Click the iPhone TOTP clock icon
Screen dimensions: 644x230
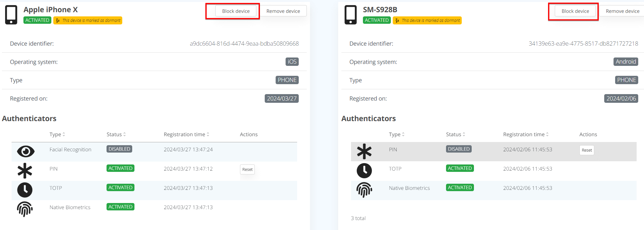(x=25, y=190)
